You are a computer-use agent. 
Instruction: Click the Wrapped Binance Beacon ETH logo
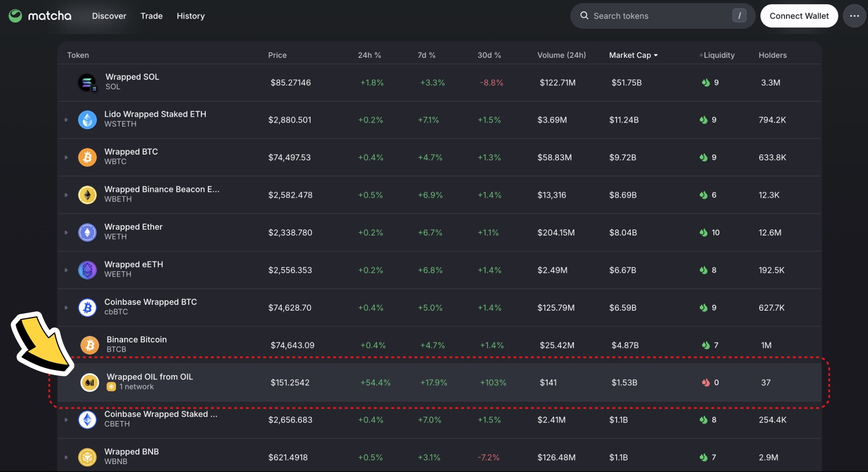click(x=87, y=195)
